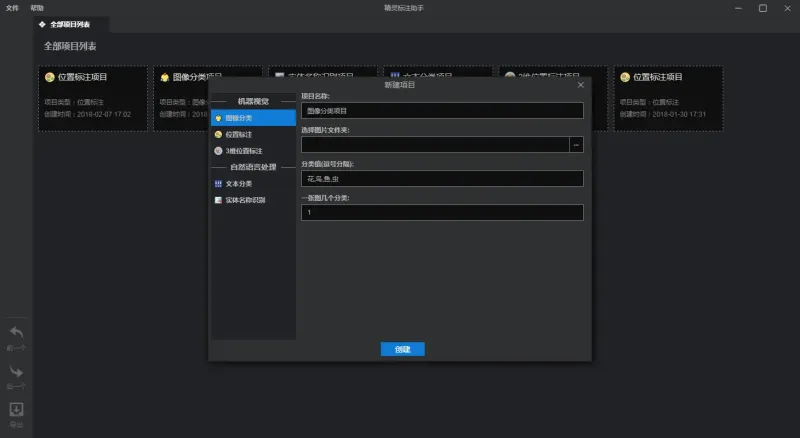Click the previous (前一个) back arrow icon

[x=16, y=332]
